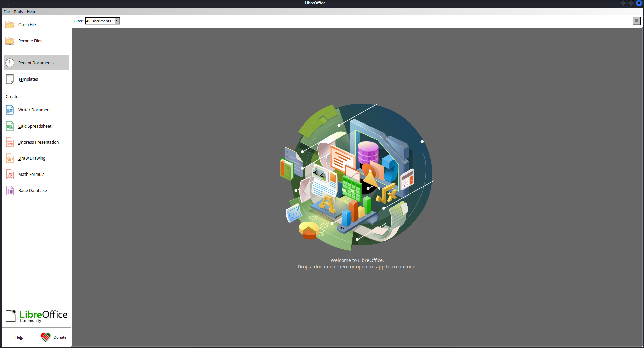
Task: Create a new Calc Spreadsheet
Action: [x=35, y=126]
